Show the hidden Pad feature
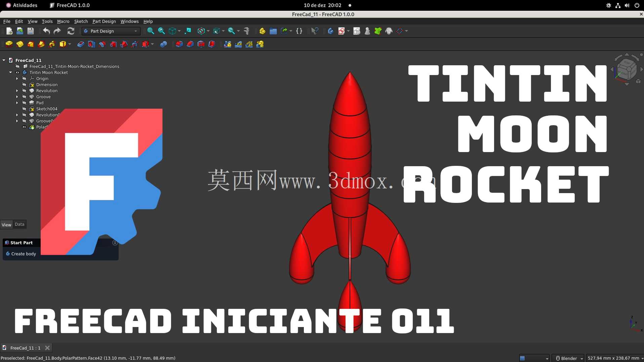Screen dimensions: 644x362 pos(24,103)
